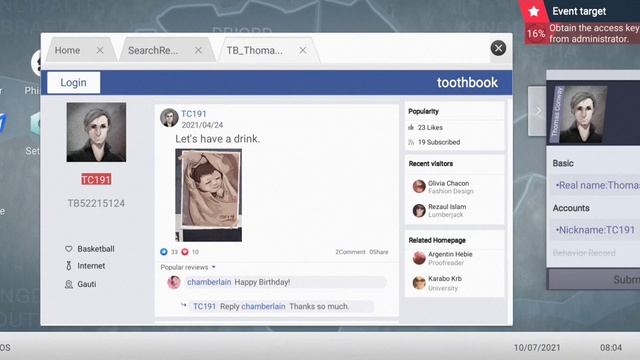Open Olivia Chacon's visitor profile
Screen dimensions: 640x360
(449, 183)
